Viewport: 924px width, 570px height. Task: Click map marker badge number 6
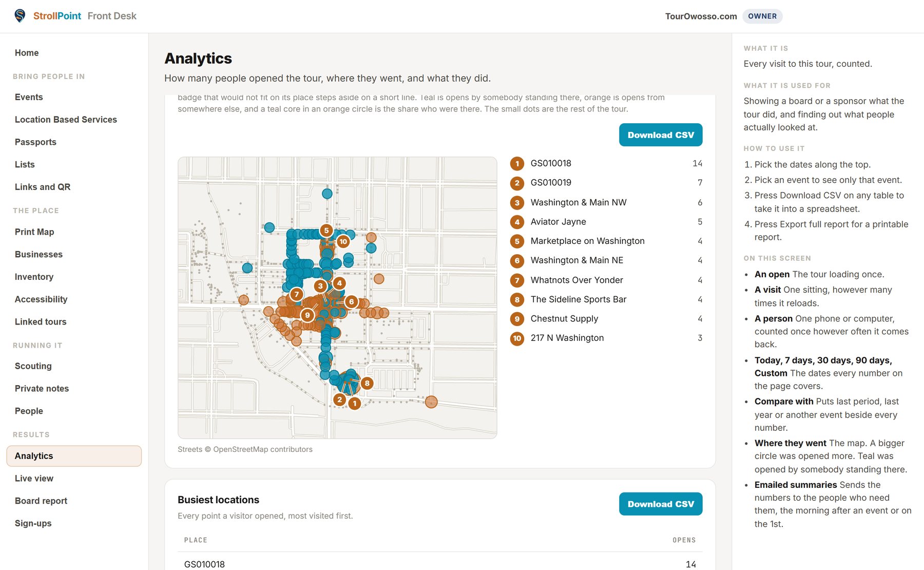[351, 301]
